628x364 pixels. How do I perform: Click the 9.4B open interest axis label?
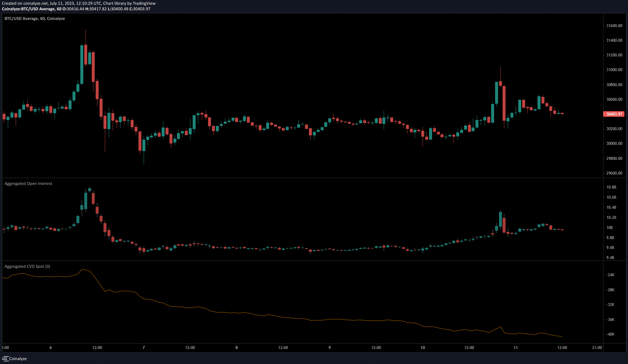610,258
